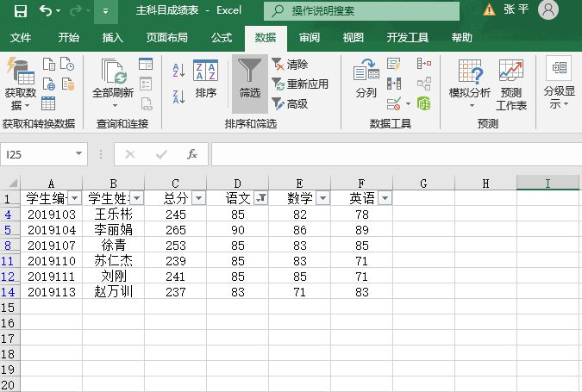Click 清除 to clear the filter
This screenshot has height=392, width=582.
click(290, 65)
